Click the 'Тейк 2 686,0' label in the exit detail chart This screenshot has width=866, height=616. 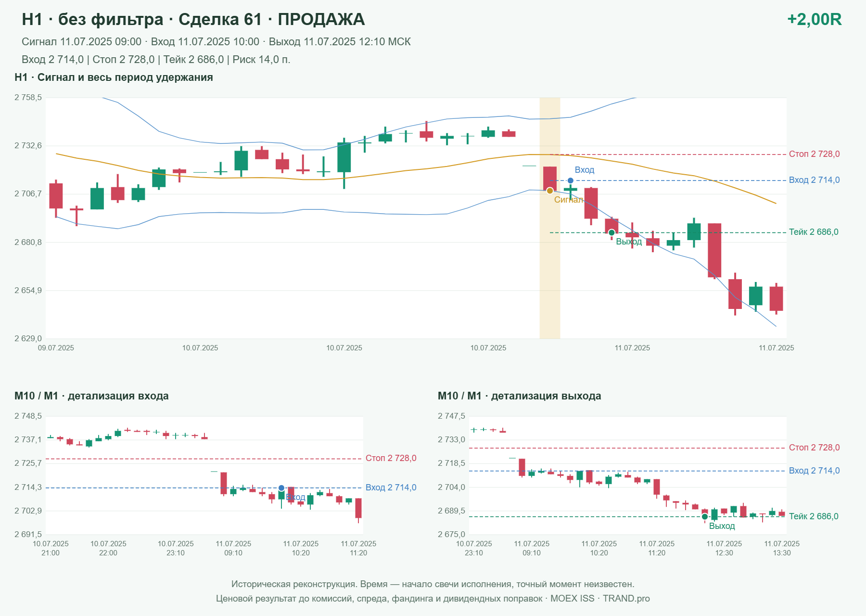[x=814, y=516]
